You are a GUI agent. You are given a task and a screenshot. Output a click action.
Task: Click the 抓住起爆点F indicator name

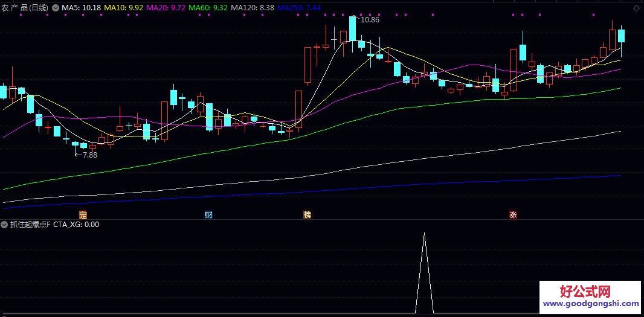(x=30, y=225)
